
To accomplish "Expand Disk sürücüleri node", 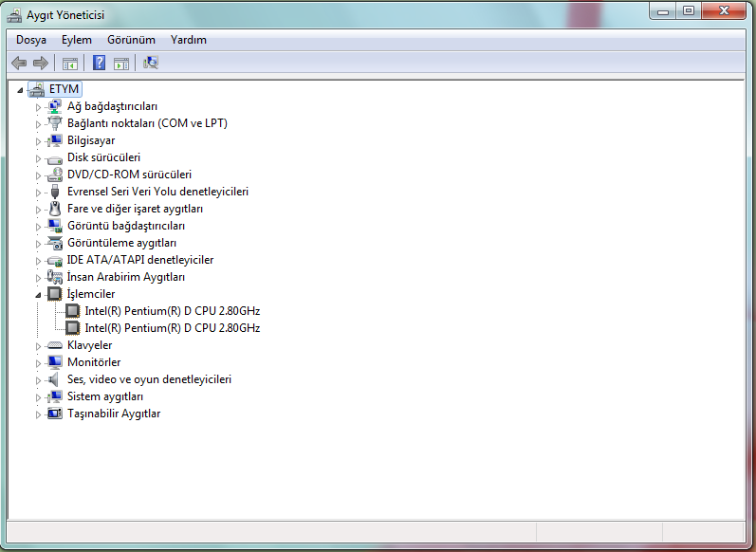I will [38, 158].
